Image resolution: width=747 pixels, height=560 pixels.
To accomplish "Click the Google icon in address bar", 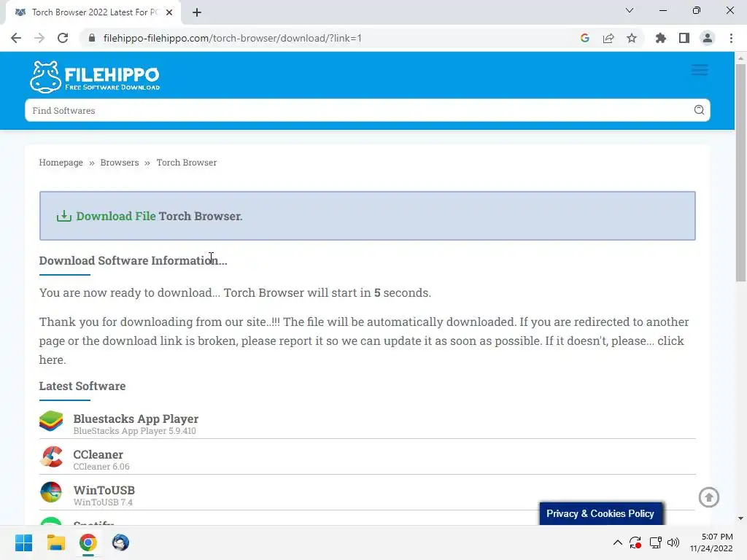I will 585,38.
